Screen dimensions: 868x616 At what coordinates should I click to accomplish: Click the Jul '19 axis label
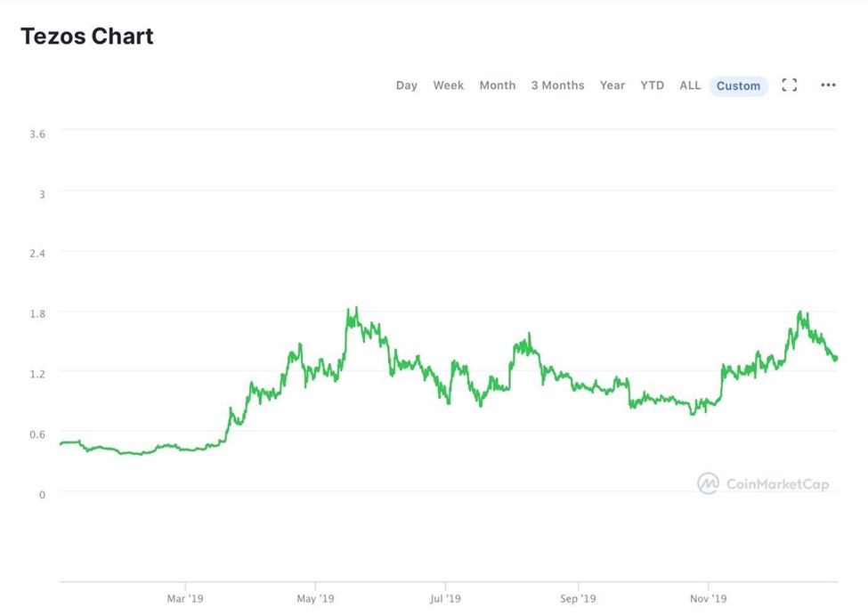click(445, 598)
